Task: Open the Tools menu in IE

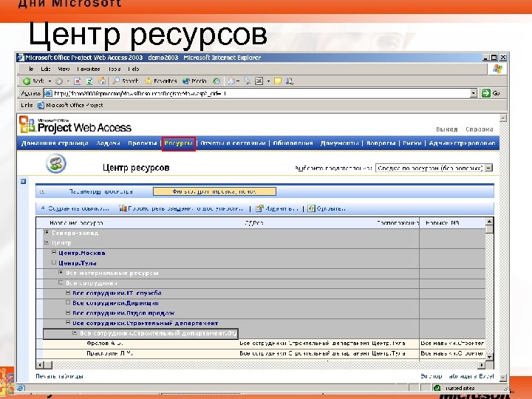Action: pos(115,69)
